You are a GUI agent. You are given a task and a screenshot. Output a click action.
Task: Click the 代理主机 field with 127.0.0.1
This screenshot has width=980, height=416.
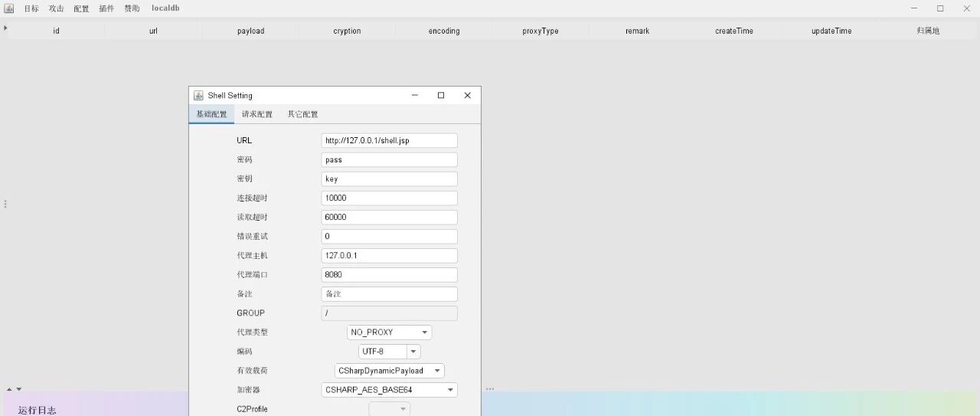[x=389, y=255]
